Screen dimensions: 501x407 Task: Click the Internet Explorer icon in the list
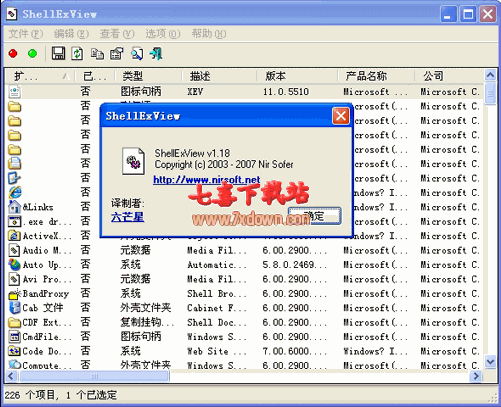tap(14, 192)
